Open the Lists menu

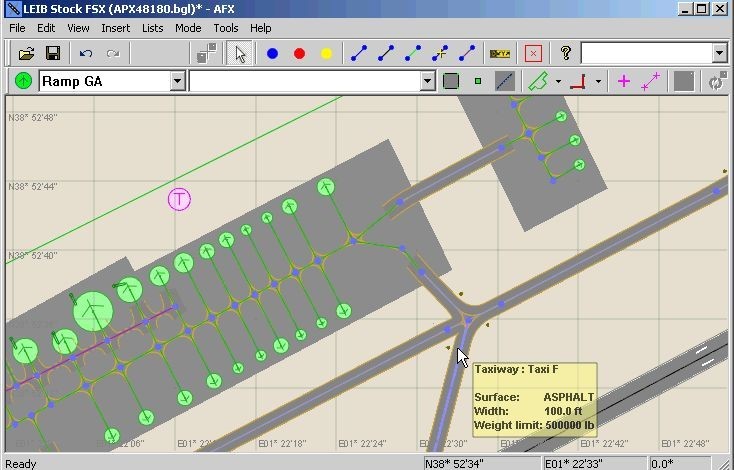pyautogui.click(x=152, y=28)
